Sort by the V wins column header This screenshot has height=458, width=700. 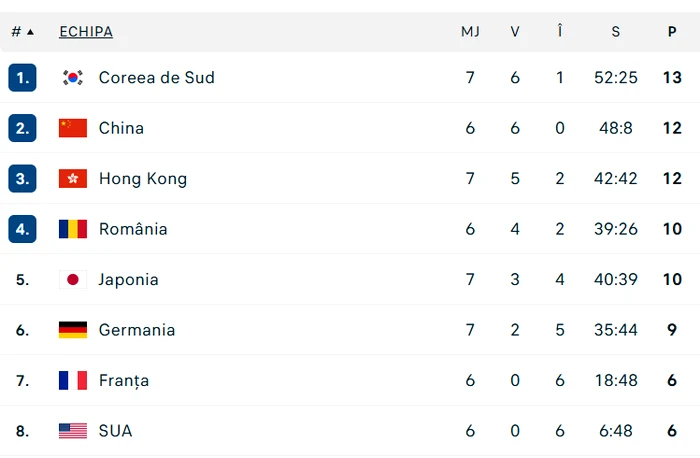click(515, 32)
